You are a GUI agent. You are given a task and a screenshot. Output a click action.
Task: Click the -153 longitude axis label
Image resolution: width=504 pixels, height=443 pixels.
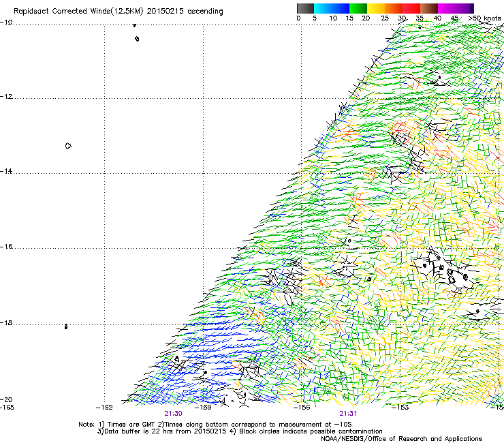pos(400,408)
